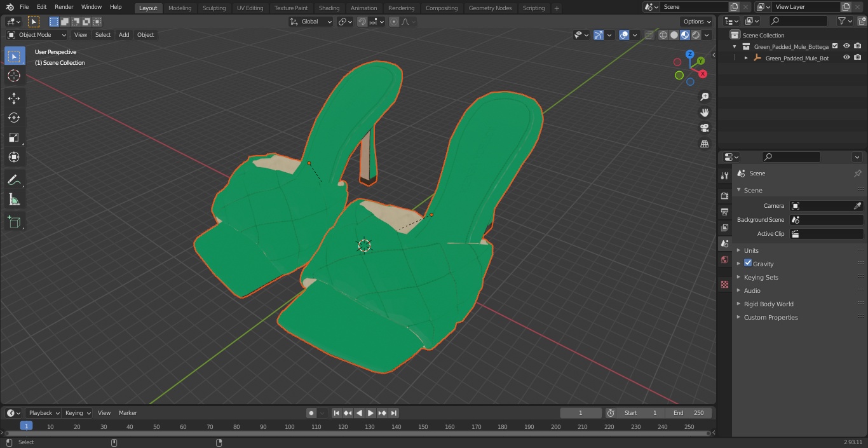868x448 pixels.
Task: Pin the Scene properties panel
Action: tap(857, 173)
